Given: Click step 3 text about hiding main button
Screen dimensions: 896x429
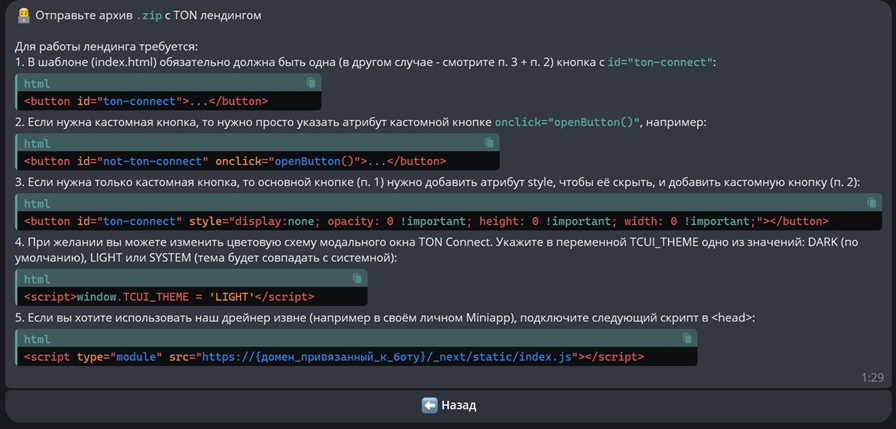Looking at the screenshot, I should pyautogui.click(x=437, y=182).
